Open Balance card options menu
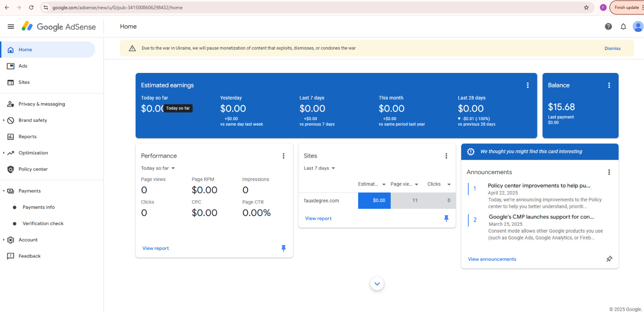 pos(609,85)
